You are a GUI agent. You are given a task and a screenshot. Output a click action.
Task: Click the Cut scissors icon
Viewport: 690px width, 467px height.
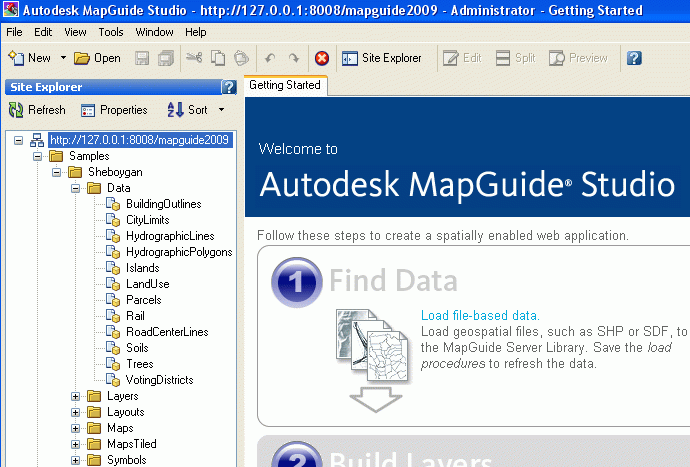[x=194, y=58]
